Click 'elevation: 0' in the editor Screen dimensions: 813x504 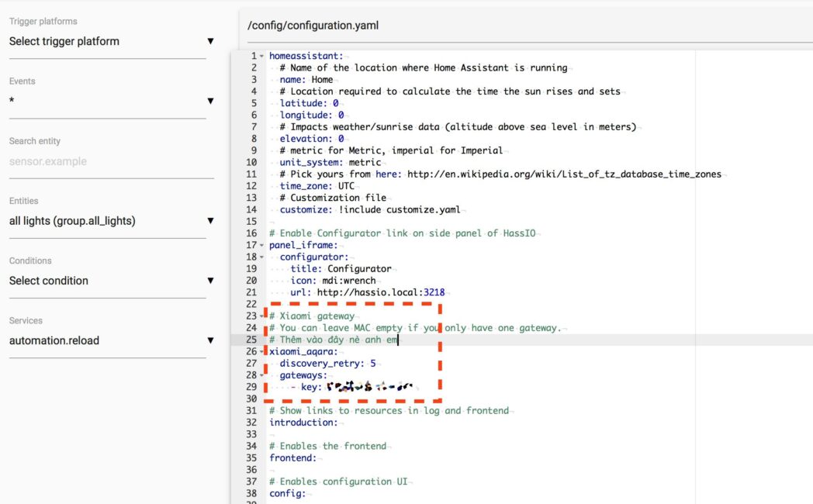tap(312, 139)
